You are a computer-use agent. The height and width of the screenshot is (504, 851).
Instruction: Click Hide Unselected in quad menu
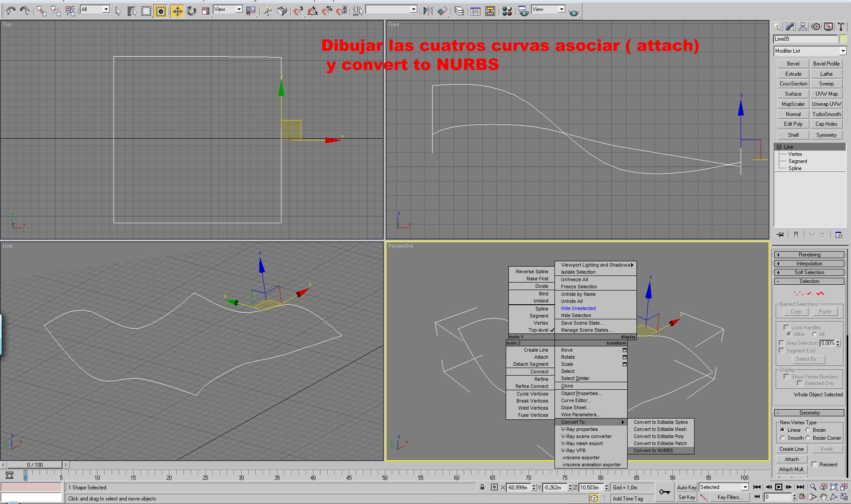(578, 308)
